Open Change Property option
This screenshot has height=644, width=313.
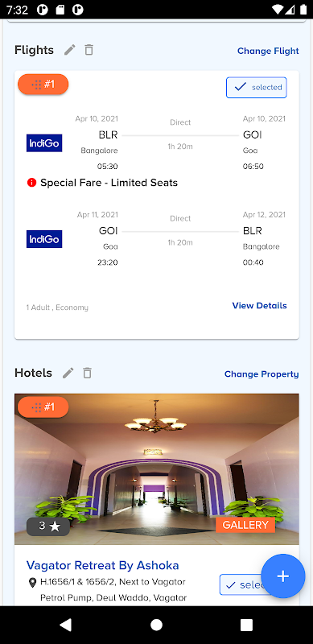[262, 374]
